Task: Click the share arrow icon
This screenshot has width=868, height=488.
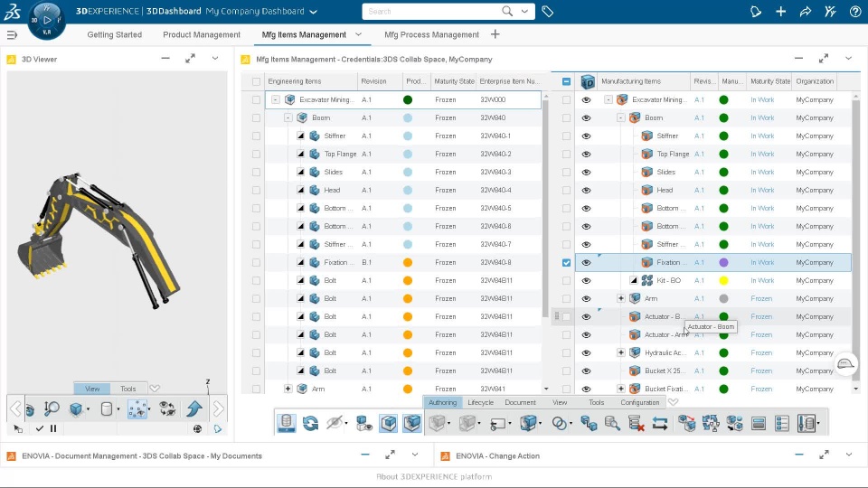Action: click(806, 11)
